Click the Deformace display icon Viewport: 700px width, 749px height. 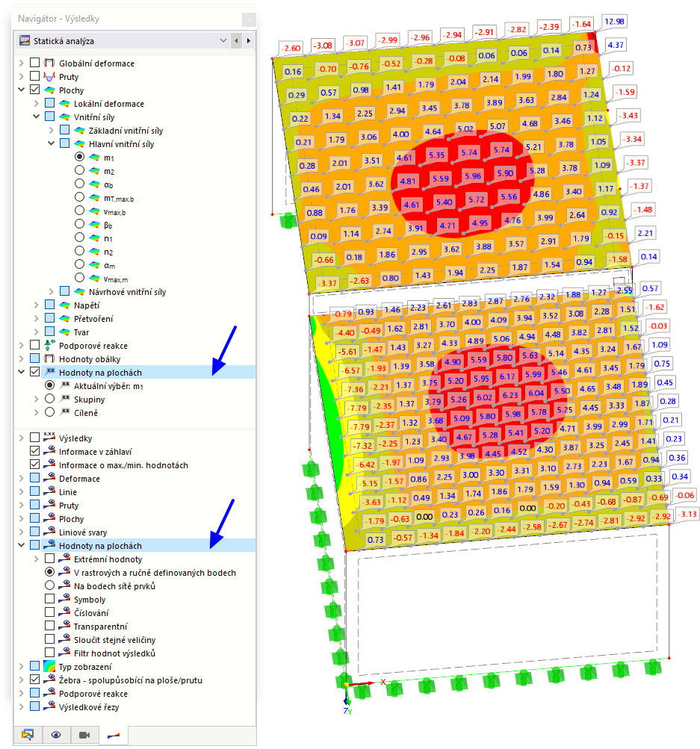coord(49,478)
